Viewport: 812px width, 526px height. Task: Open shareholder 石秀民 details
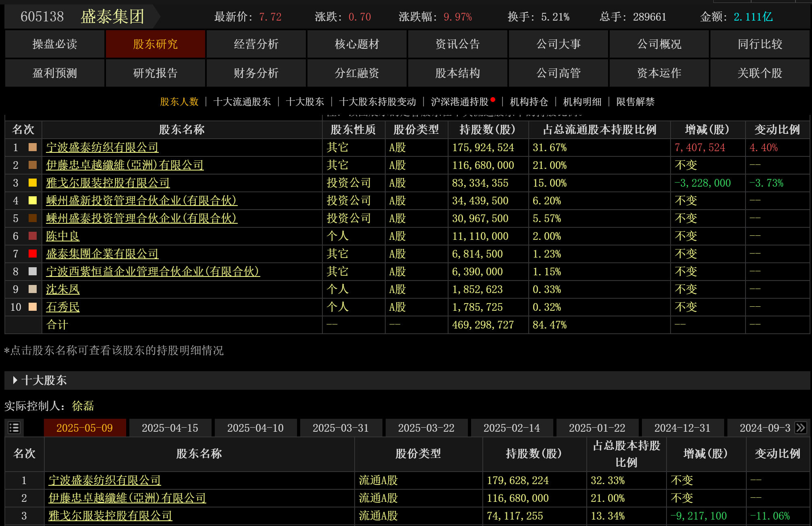[63, 307]
